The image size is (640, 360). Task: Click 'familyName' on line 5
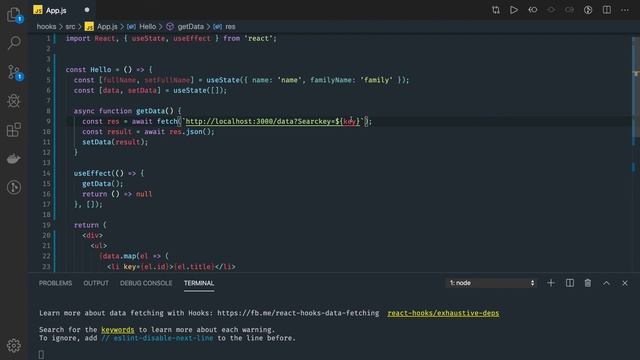click(331, 80)
